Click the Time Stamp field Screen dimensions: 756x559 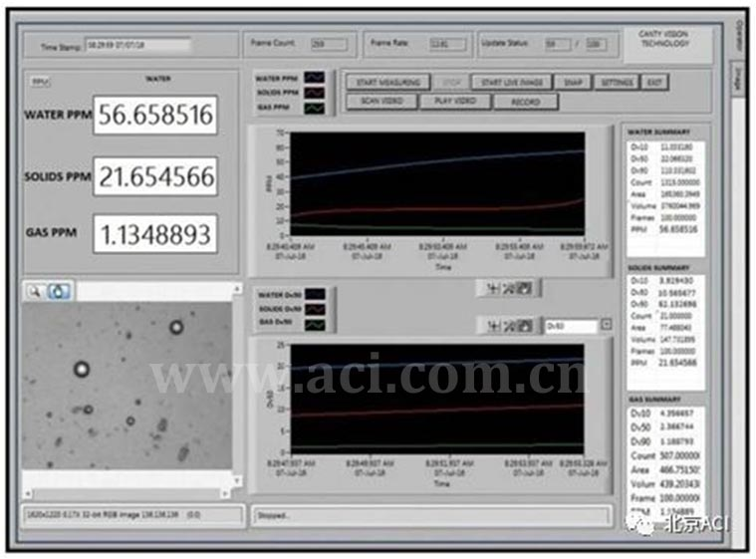(x=136, y=45)
